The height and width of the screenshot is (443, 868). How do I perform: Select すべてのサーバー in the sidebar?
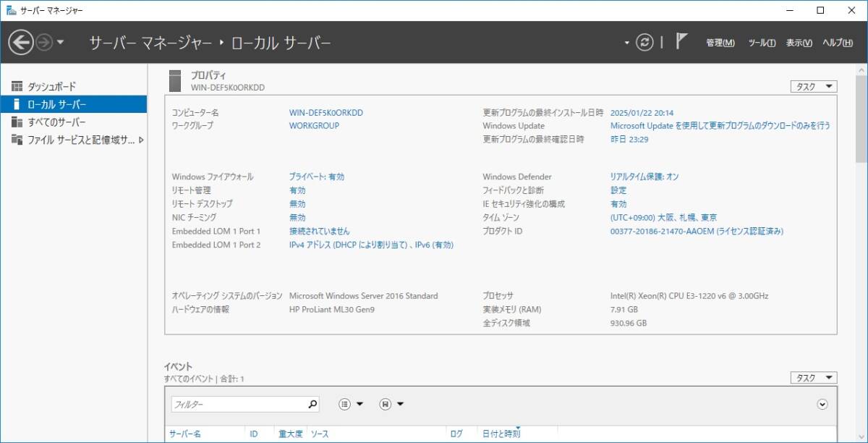[x=73, y=122]
